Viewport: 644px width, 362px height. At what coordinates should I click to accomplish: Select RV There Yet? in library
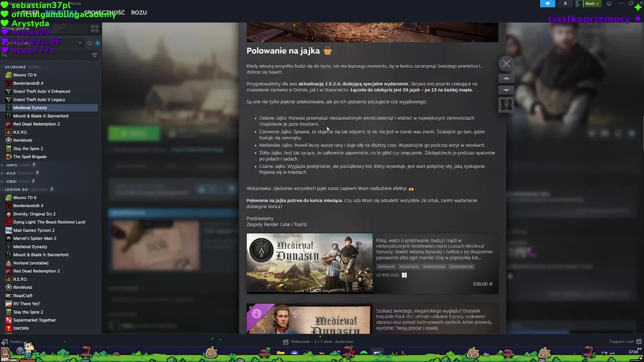click(x=27, y=304)
